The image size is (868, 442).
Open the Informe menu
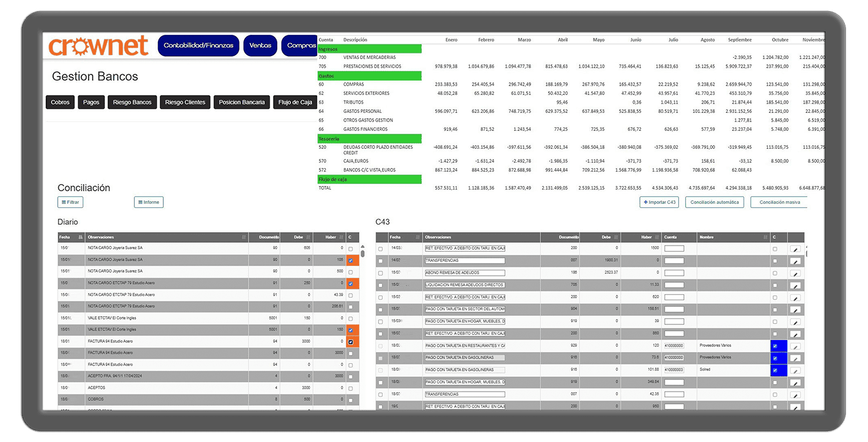point(149,202)
